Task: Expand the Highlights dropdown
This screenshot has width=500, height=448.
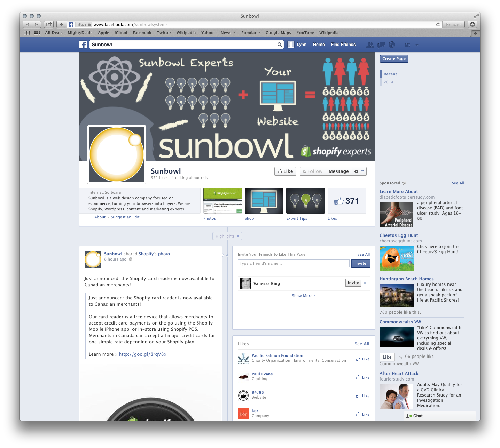Action: [227, 236]
